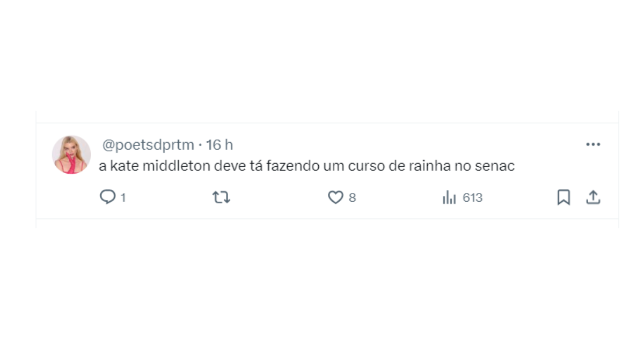Open the reply speech-bubble icon

pyautogui.click(x=108, y=197)
